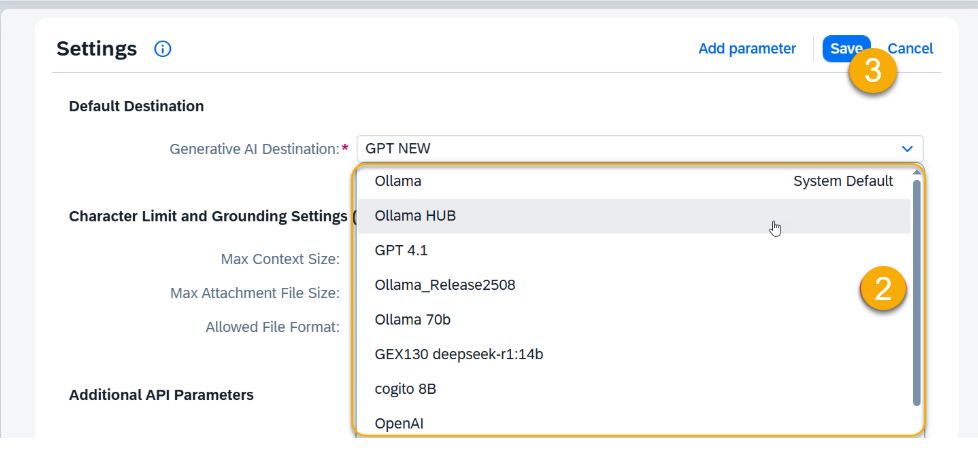Image resolution: width=978 pixels, height=452 pixels.
Task: Select Ollama 70b option
Action: [x=633, y=319]
